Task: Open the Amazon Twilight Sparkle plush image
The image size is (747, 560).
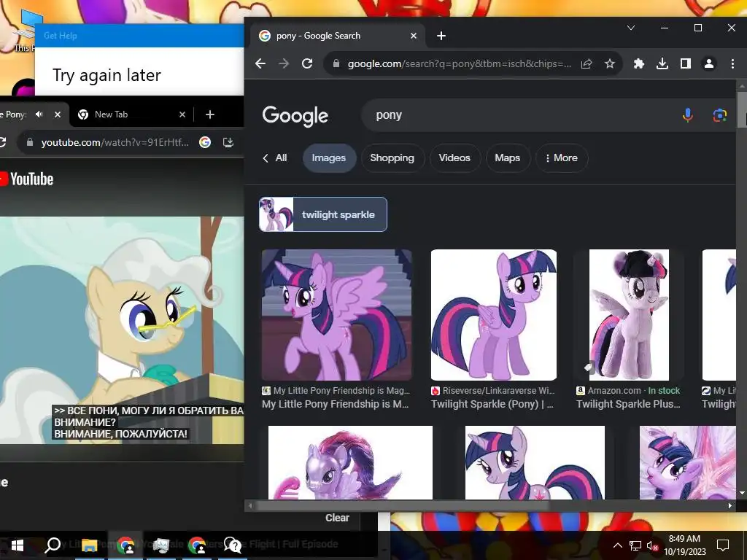Action: pyautogui.click(x=629, y=315)
